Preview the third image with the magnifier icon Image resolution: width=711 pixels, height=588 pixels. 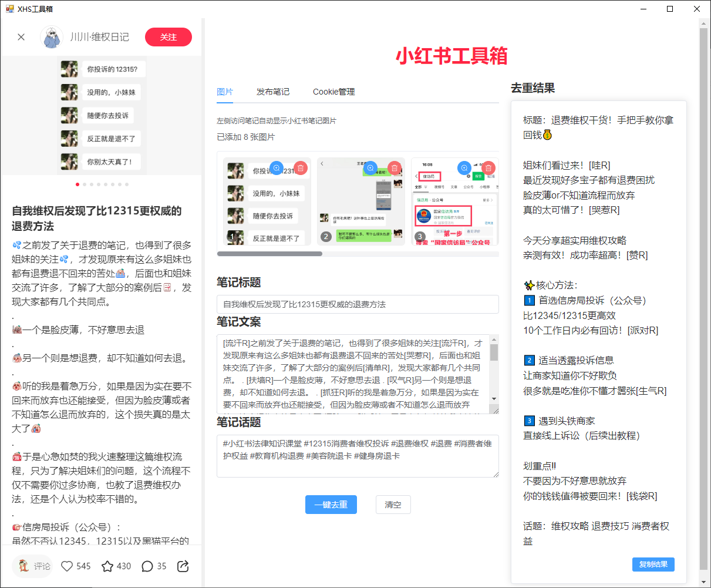[x=464, y=168]
